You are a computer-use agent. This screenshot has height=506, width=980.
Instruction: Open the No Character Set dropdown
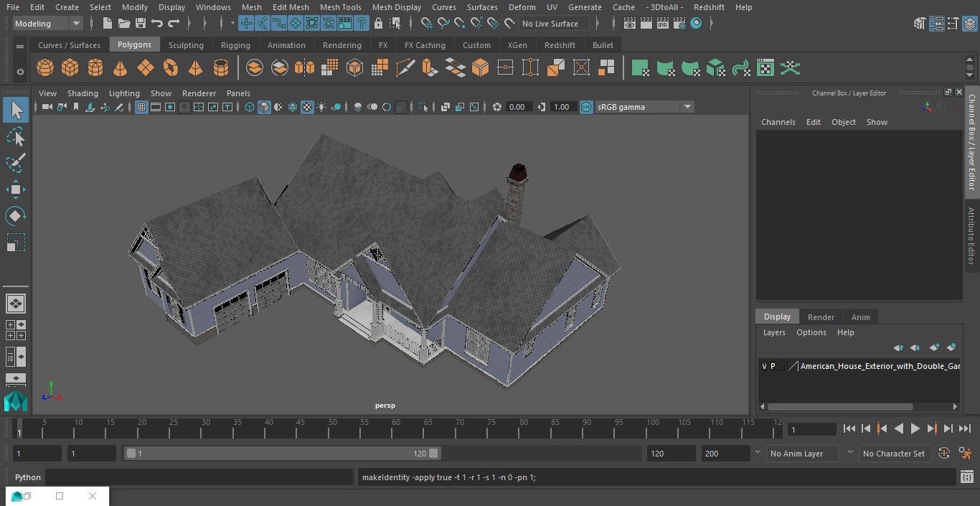(894, 454)
